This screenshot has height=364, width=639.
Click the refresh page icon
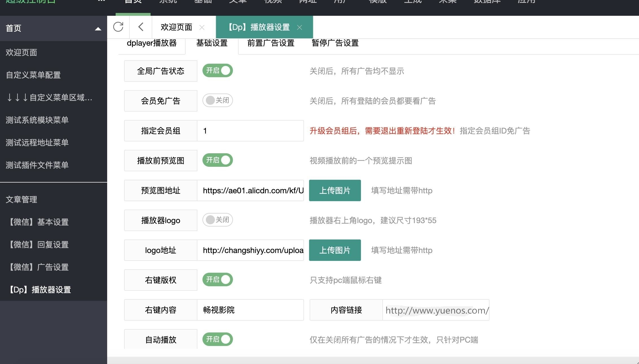point(118,27)
